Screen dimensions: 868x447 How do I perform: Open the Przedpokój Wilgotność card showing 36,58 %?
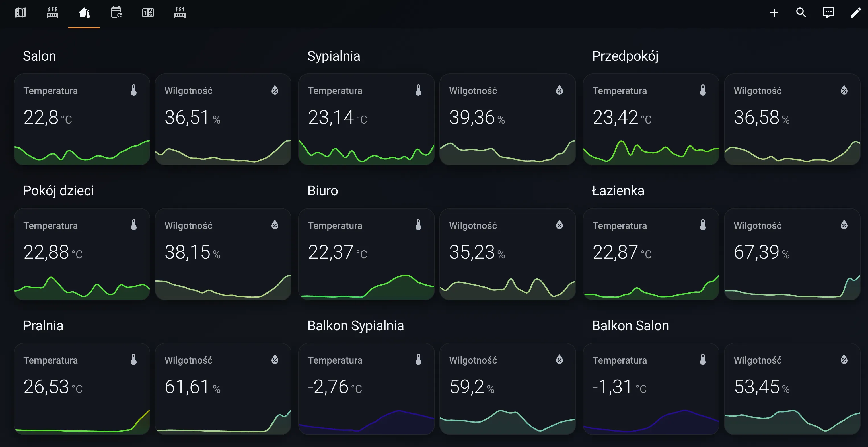point(793,119)
